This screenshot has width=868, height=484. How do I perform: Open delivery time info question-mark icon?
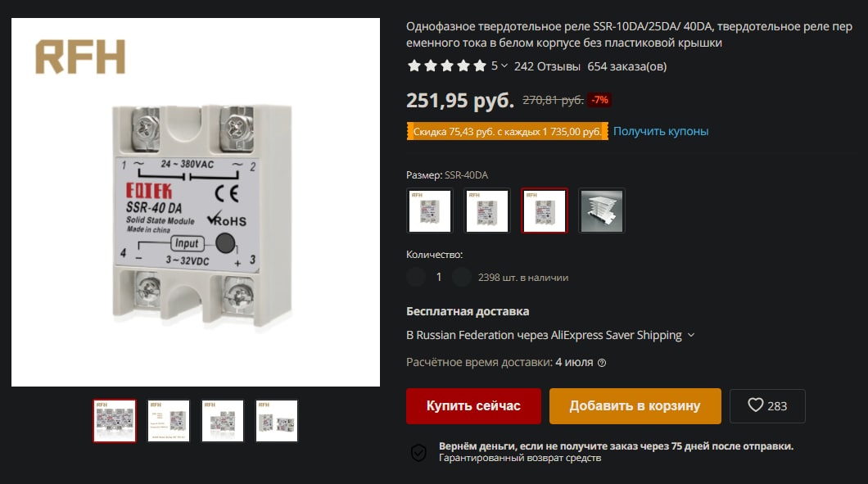pos(602,363)
